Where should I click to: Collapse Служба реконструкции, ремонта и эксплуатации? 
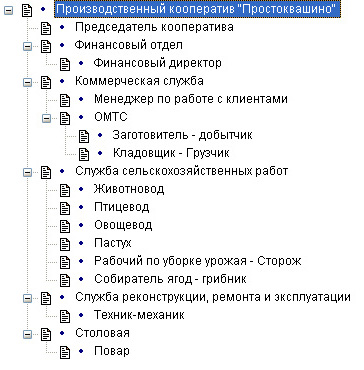(27, 298)
